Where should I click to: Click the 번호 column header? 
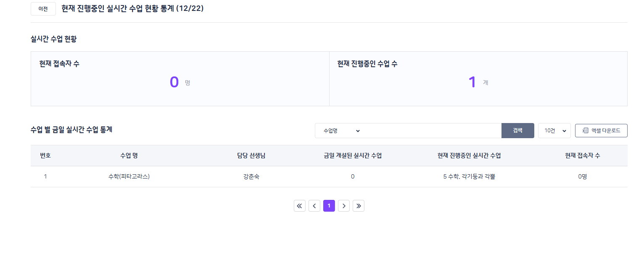(x=45, y=156)
